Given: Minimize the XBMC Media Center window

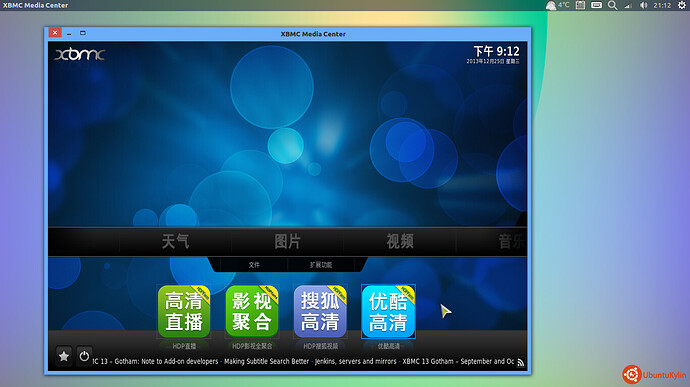Looking at the screenshot, I should [69, 33].
